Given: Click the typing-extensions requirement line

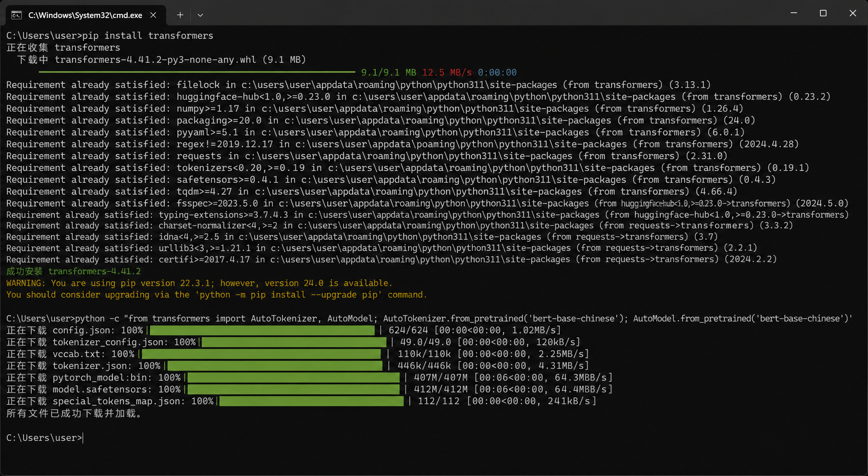Looking at the screenshot, I should [428, 215].
